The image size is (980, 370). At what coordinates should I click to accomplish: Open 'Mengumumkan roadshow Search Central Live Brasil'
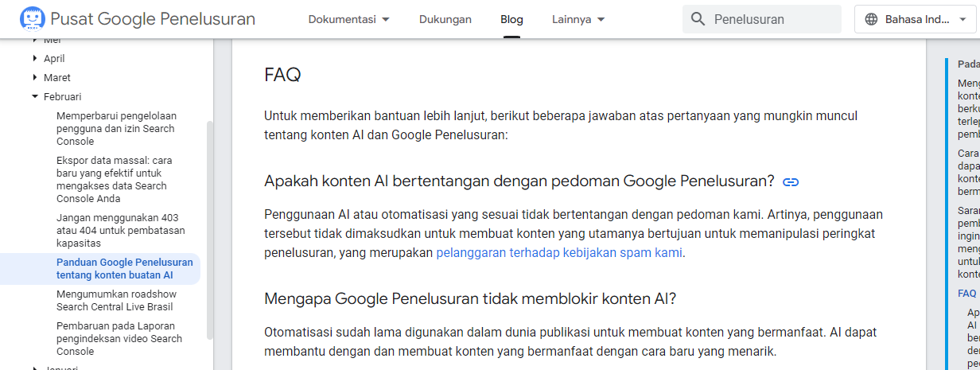pyautogui.click(x=116, y=300)
